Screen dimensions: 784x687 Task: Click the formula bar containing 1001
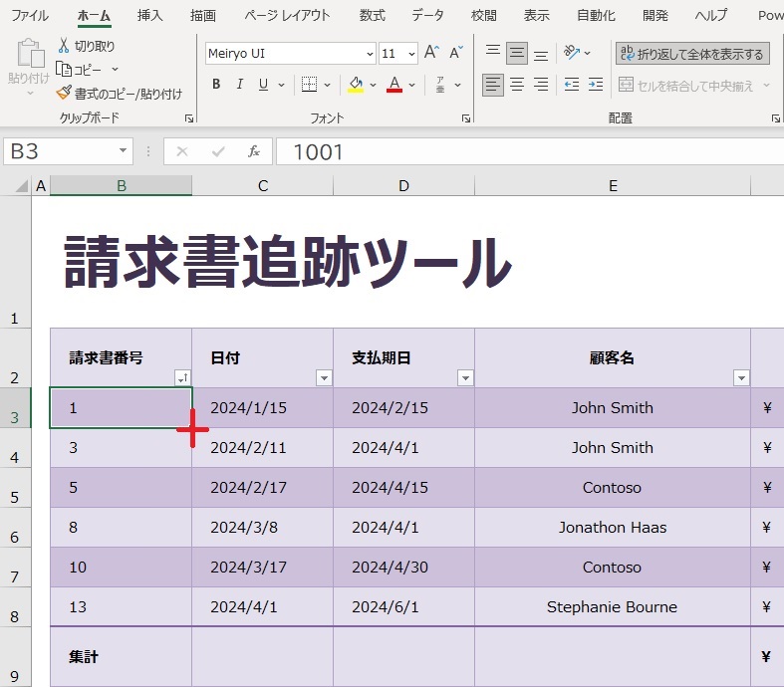530,151
